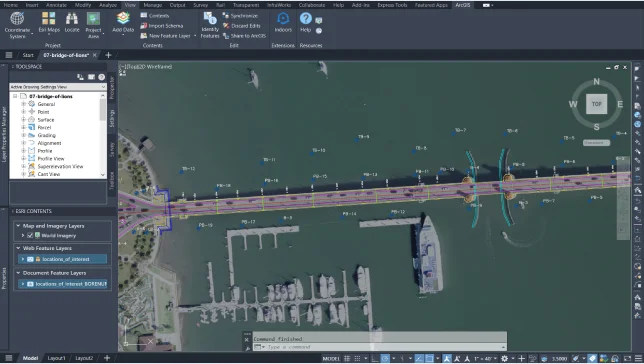Click Synchronize in the Edit group
Viewport: 644px width, 364px height.
point(240,16)
